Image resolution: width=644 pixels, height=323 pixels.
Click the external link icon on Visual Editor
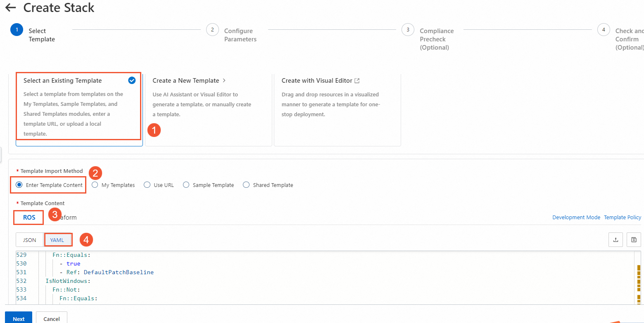pos(357,81)
